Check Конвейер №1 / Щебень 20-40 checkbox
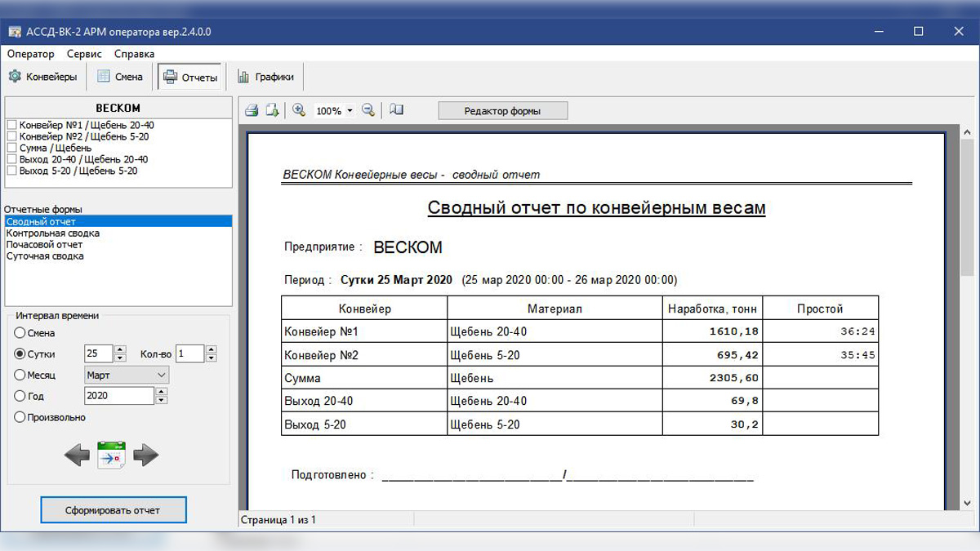 11,125
